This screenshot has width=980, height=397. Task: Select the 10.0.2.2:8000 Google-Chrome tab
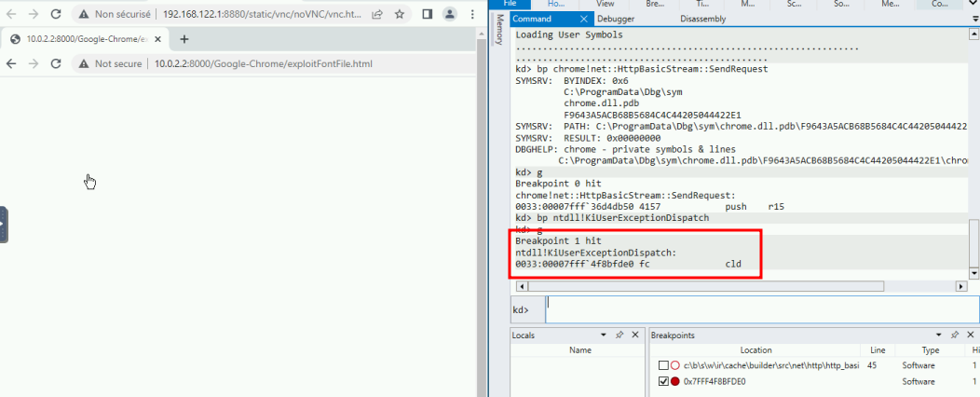(87, 39)
